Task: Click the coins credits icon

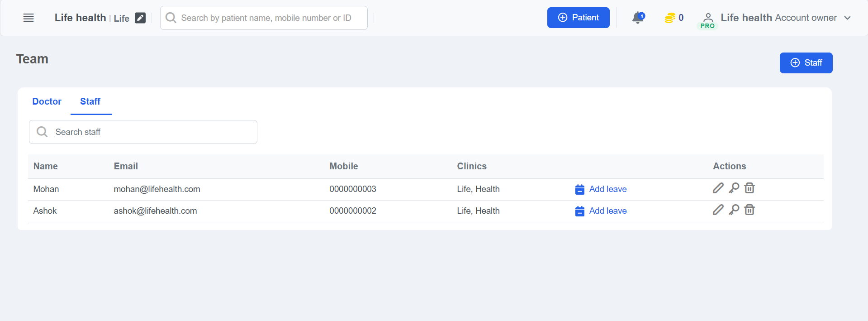Action: (669, 18)
